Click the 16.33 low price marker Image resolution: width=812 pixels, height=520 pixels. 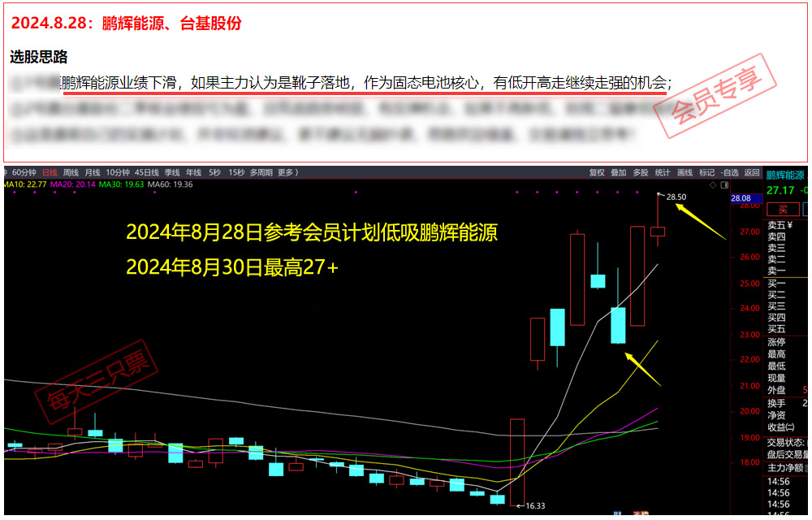(535, 505)
